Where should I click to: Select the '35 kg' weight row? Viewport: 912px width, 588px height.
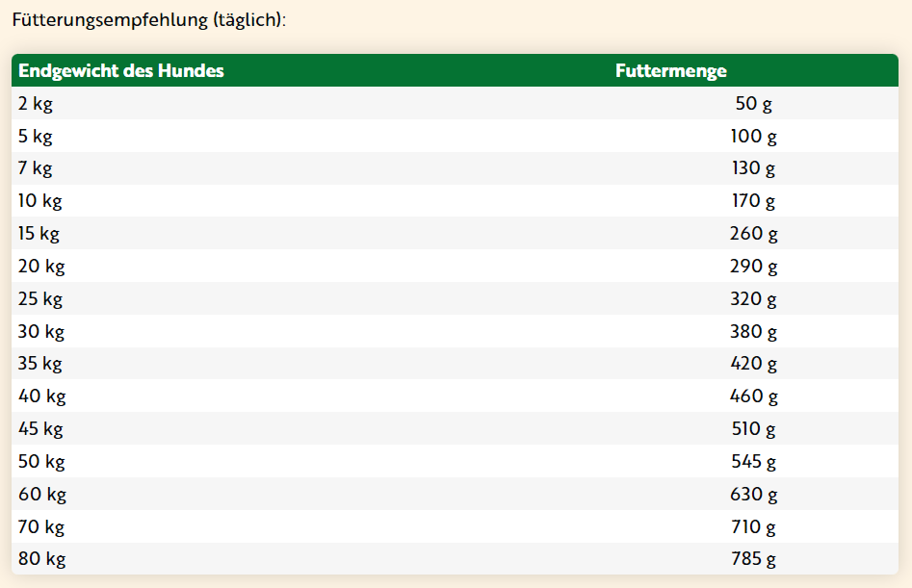pos(40,364)
